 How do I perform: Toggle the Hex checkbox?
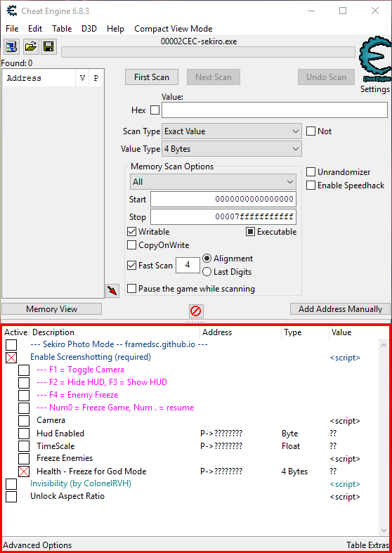[x=155, y=110]
